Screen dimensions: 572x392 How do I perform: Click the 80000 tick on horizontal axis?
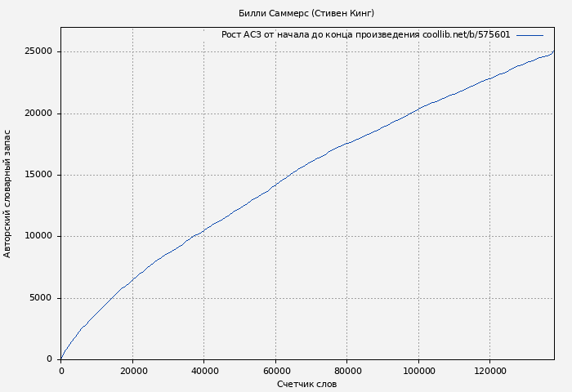[x=347, y=371]
